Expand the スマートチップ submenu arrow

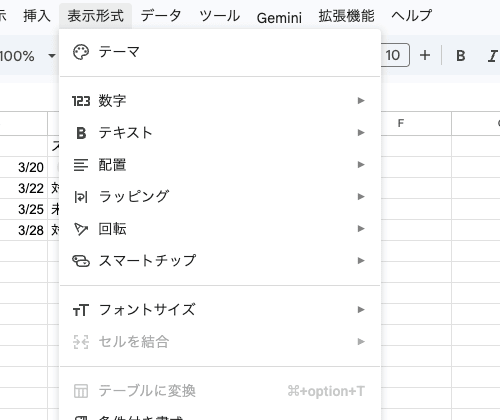(361, 261)
